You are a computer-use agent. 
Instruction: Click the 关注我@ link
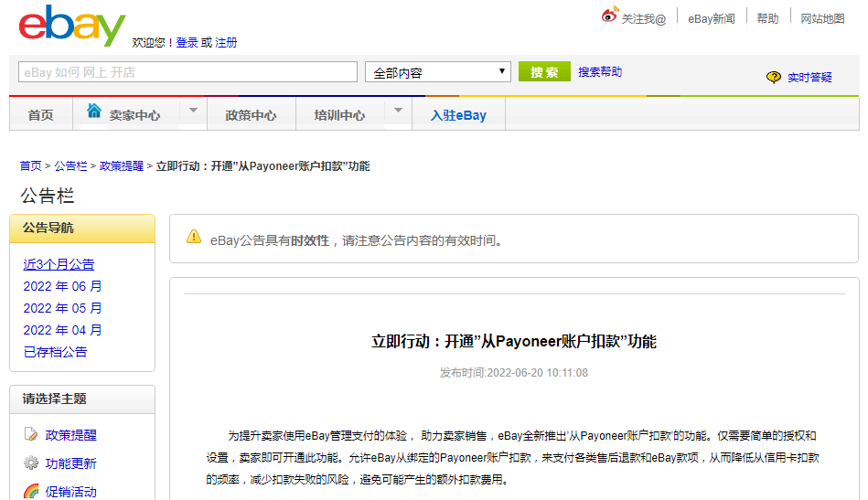coord(643,19)
